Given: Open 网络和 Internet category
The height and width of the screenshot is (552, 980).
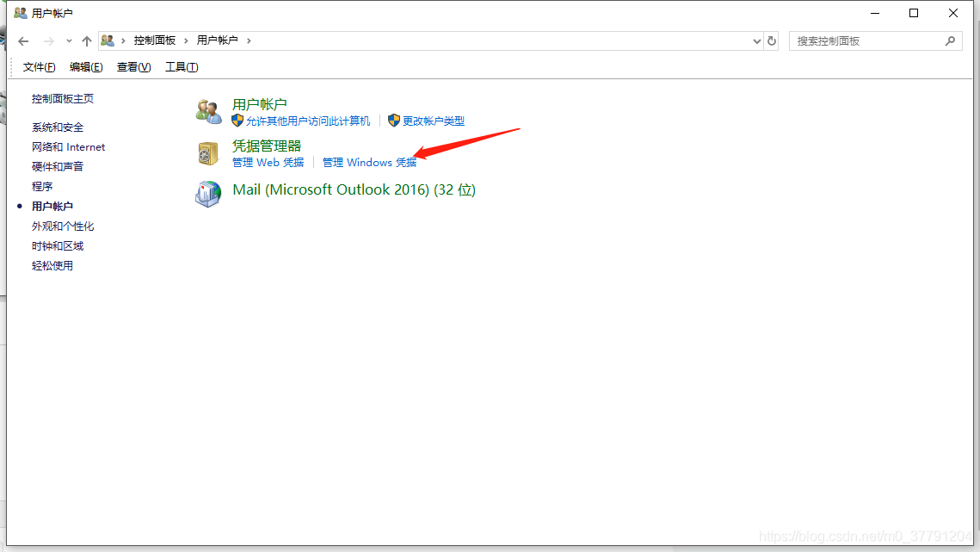Looking at the screenshot, I should (68, 147).
